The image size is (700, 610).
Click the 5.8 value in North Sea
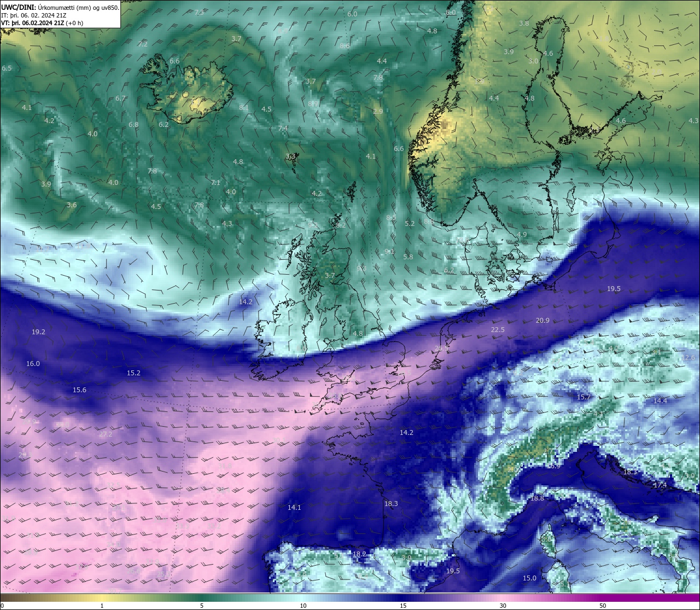tap(408, 257)
